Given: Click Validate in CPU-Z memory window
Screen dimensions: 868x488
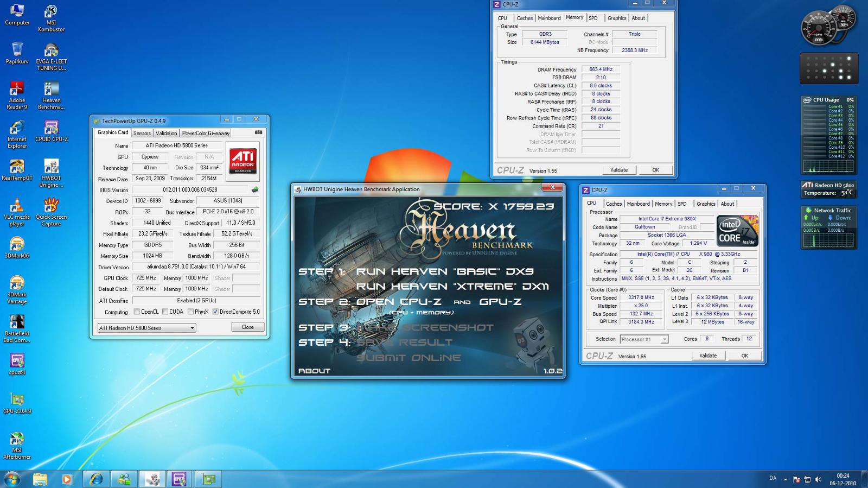Looking at the screenshot, I should click(619, 170).
